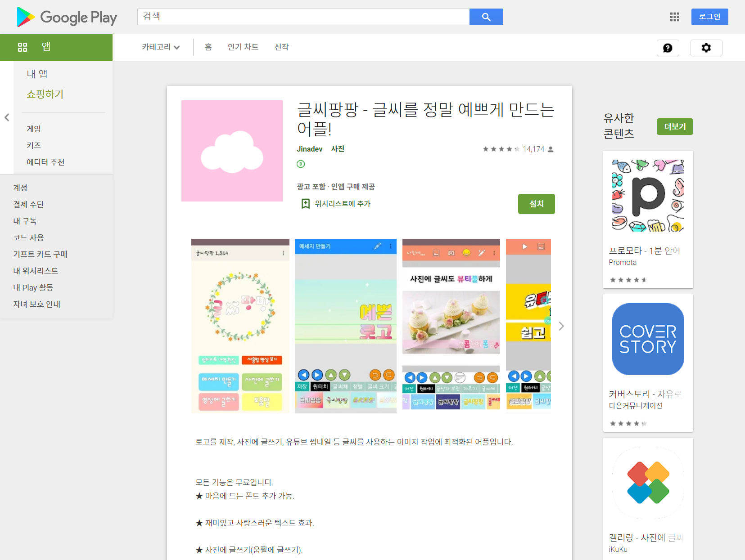Show next screenshots with right arrow

[x=561, y=326]
